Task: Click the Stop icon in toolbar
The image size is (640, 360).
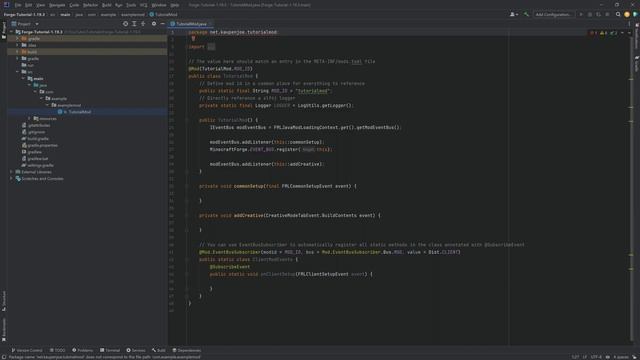Action: tap(607, 14)
